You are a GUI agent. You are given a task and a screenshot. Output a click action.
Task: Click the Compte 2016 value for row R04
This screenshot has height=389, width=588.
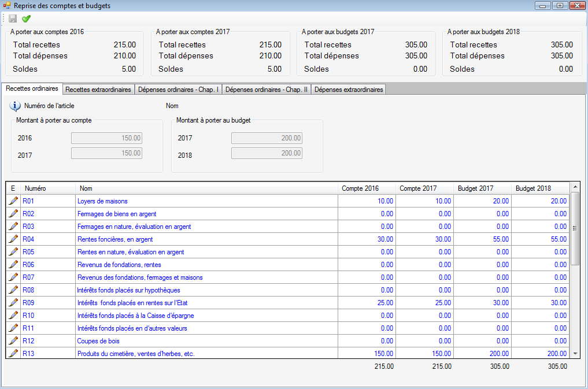click(x=367, y=239)
